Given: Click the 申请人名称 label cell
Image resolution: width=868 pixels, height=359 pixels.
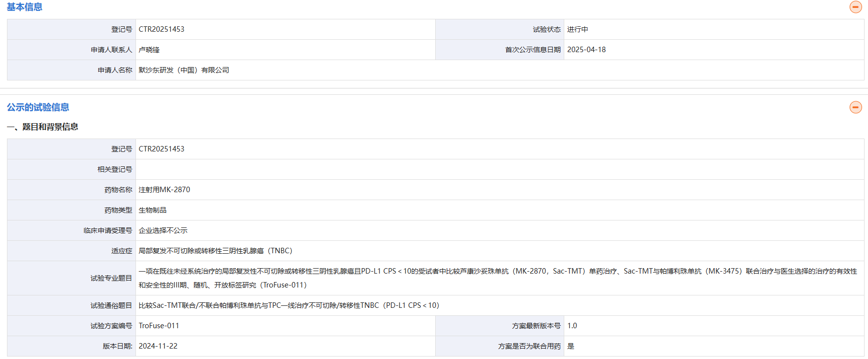Looking at the screenshot, I should tap(71, 70).
